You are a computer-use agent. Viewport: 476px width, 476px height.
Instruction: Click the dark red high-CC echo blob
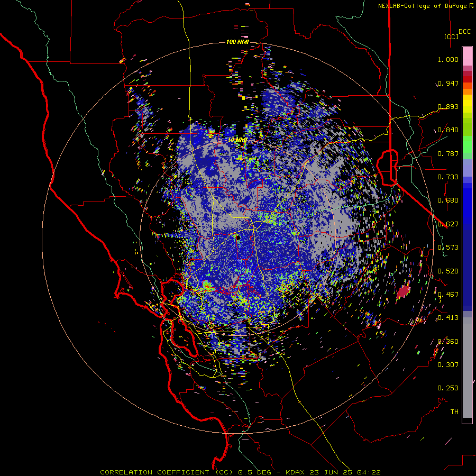tap(404, 292)
